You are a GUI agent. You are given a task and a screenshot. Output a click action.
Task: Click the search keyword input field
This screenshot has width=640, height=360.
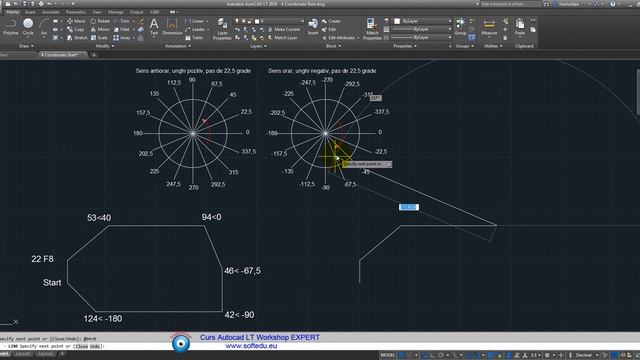511,4
